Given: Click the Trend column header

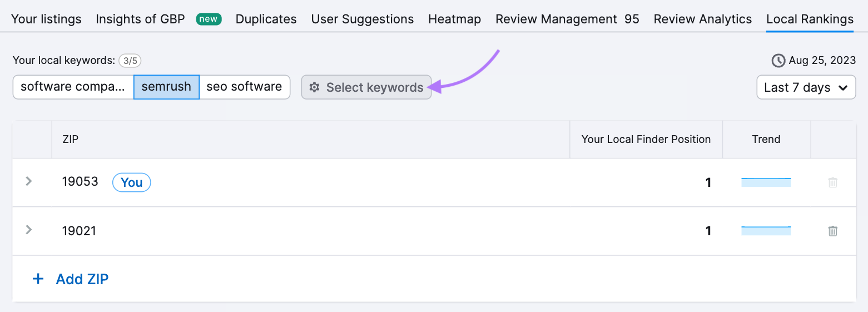Looking at the screenshot, I should tap(766, 140).
